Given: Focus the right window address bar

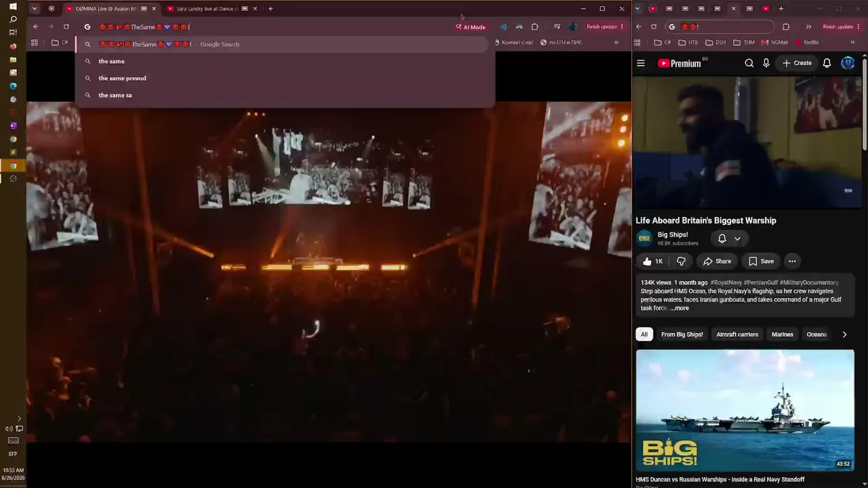Looking at the screenshot, I should point(719,27).
